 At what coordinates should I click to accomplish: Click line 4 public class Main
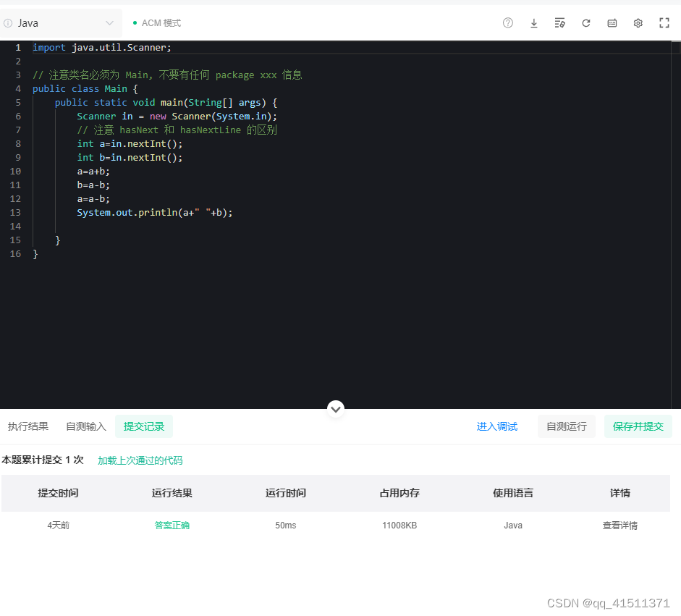(x=85, y=88)
